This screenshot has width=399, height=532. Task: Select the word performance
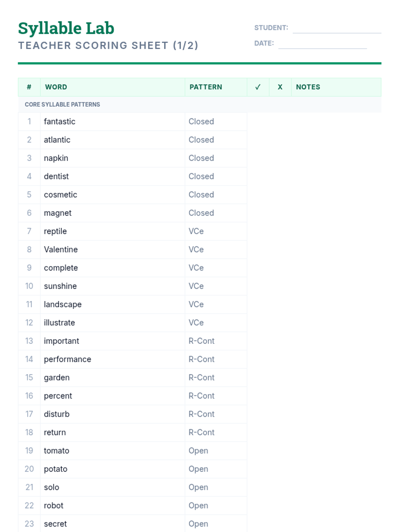pos(67,359)
